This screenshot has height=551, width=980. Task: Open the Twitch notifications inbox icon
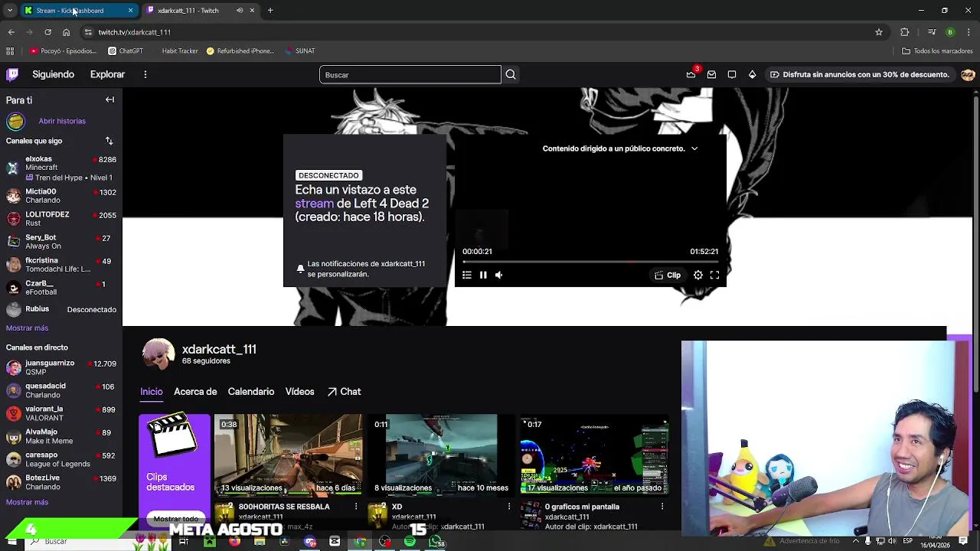coord(711,74)
